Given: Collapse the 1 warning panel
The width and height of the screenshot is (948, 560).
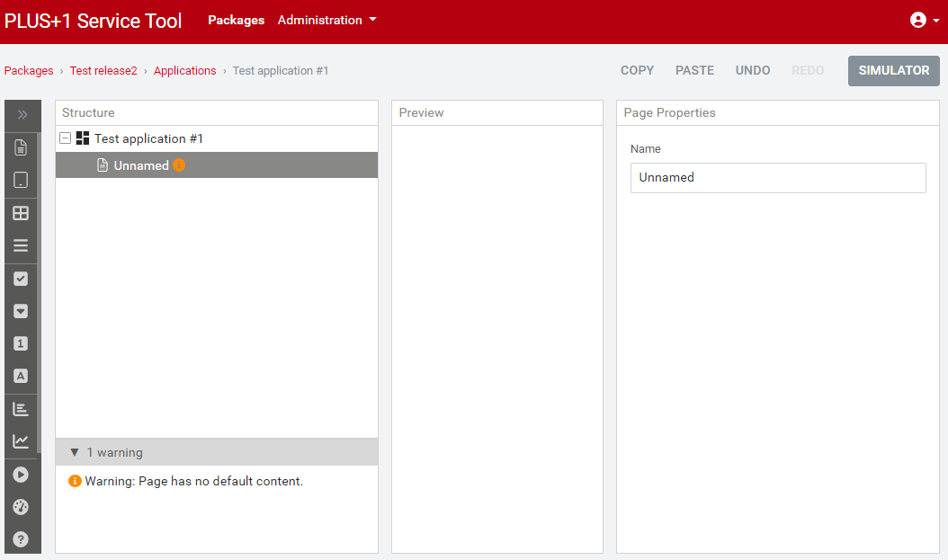Looking at the screenshot, I should click(75, 451).
